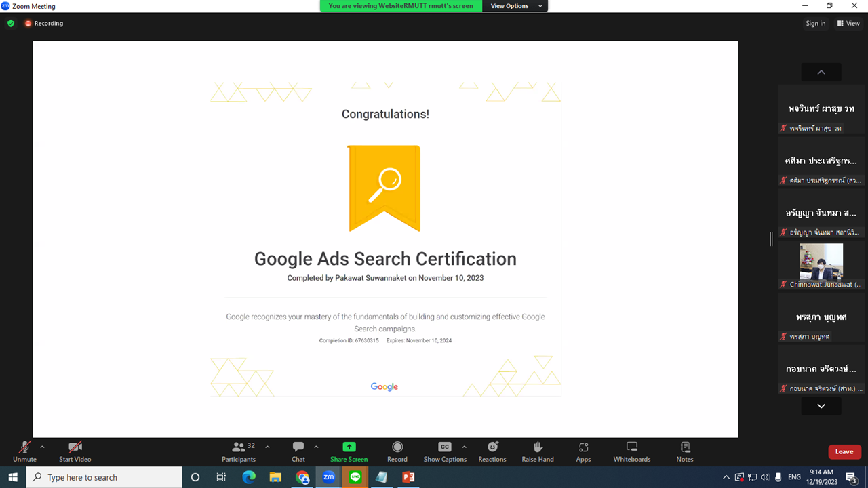868x488 pixels.
Task: Click the Completion ID text
Action: click(x=349, y=340)
